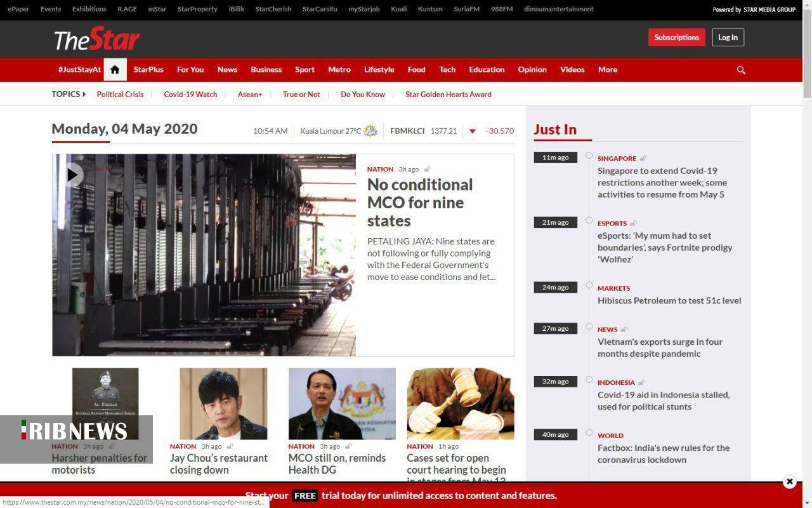Click lock icon next to ESPORTS label
Screen dimensions: 812x508
tap(634, 224)
